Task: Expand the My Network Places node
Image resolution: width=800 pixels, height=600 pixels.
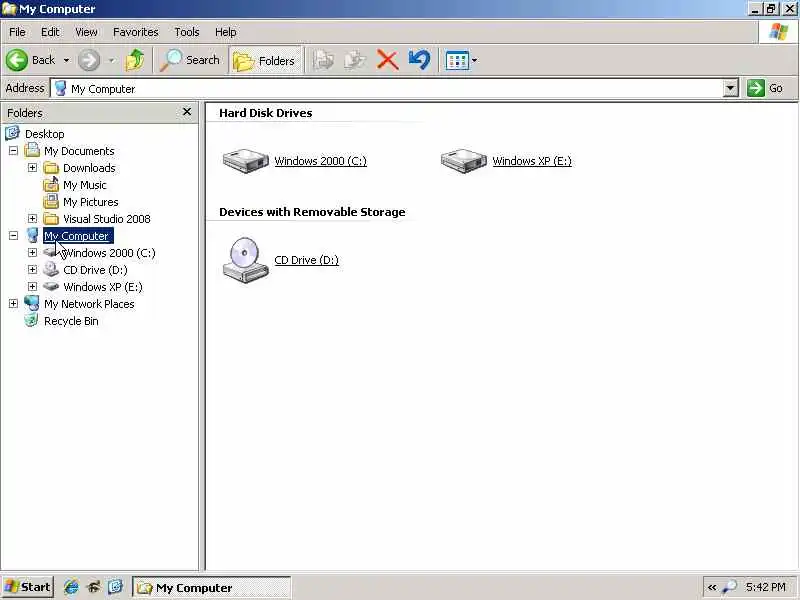Action: click(13, 304)
